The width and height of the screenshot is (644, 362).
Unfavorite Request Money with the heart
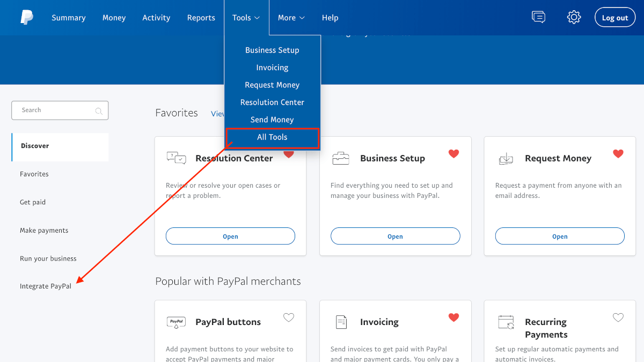[618, 154]
